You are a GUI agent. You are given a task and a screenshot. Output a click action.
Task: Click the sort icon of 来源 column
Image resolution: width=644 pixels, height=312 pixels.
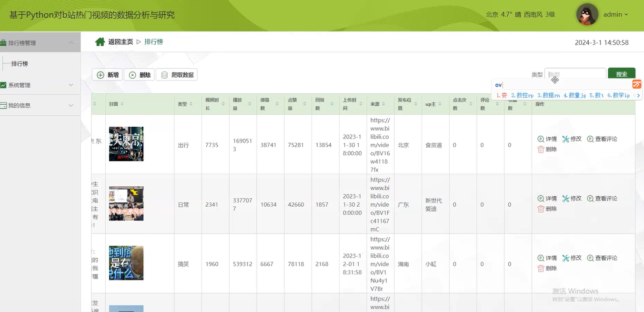click(384, 104)
